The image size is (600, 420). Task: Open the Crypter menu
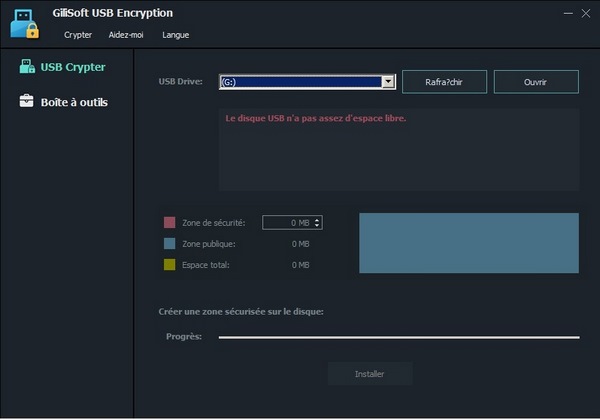click(78, 35)
